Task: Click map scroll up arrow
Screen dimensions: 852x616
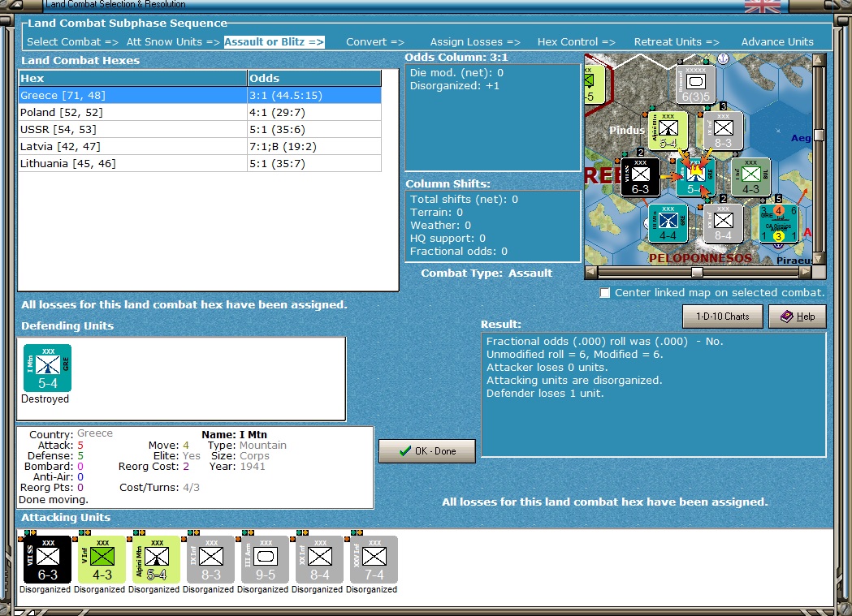Action: pos(819,59)
